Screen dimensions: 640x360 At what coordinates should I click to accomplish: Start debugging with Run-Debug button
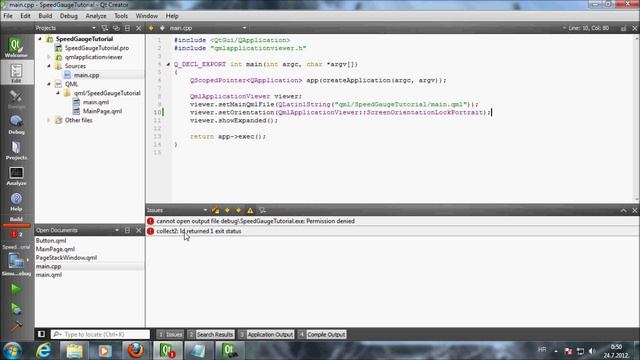pos(16,309)
